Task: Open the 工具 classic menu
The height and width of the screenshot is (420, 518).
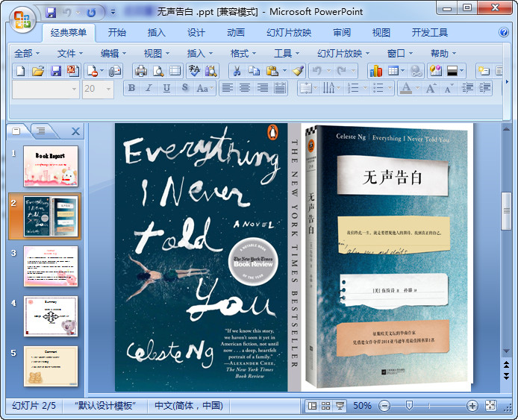Action: [x=287, y=53]
